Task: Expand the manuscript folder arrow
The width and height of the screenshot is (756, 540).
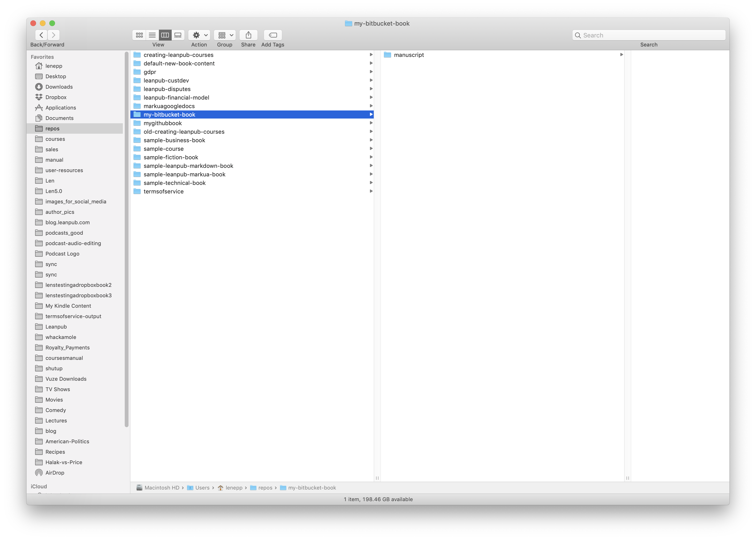Action: [x=621, y=55]
